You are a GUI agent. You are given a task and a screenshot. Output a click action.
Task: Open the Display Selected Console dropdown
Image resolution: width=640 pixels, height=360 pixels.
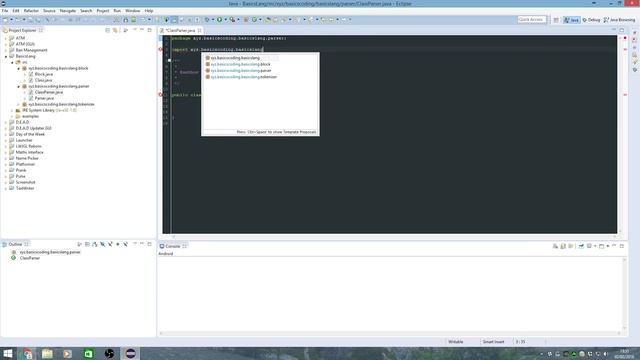tap(595, 246)
